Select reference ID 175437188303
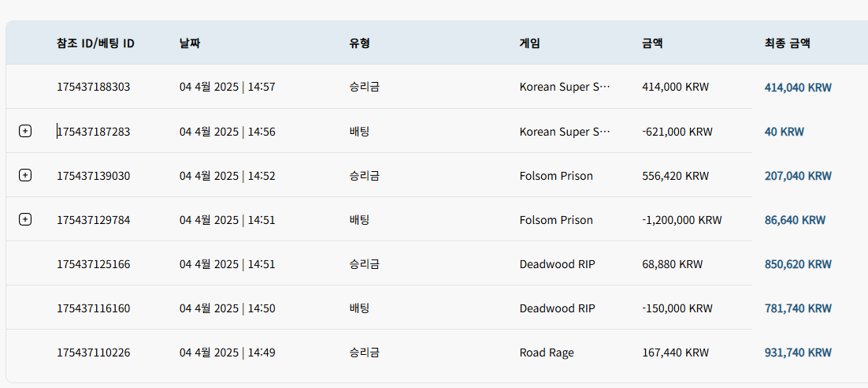868x388 pixels. (94, 87)
